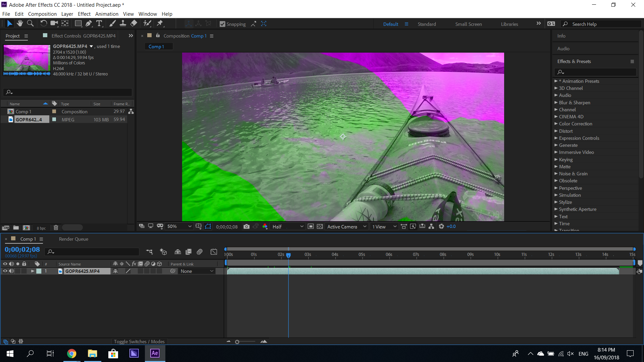
Task: Click the Comp 1 label color swatch
Action: 54,111
